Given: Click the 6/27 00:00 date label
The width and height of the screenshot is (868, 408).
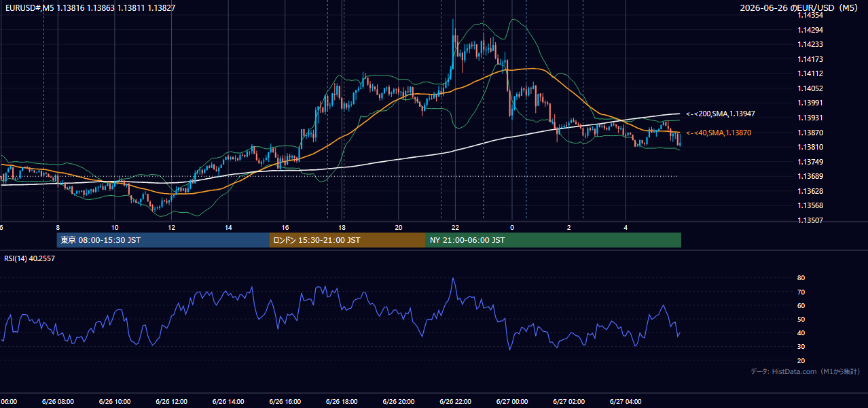Looking at the screenshot, I should tap(512, 401).
